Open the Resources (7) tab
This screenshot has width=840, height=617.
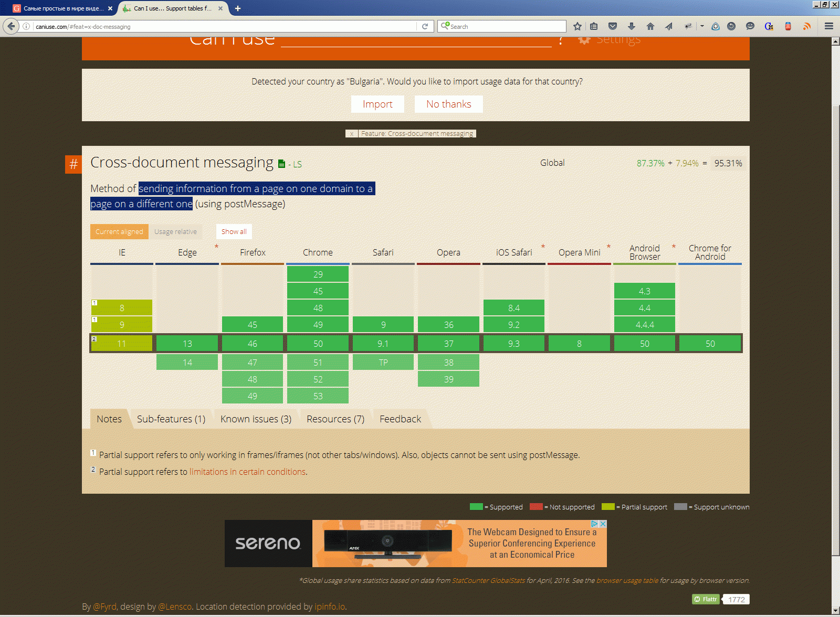click(335, 419)
